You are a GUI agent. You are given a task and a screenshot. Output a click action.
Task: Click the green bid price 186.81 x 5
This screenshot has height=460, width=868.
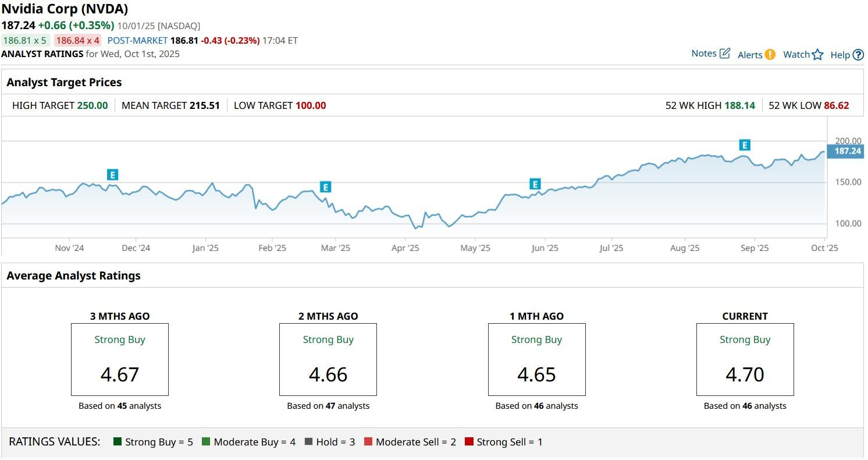point(26,41)
